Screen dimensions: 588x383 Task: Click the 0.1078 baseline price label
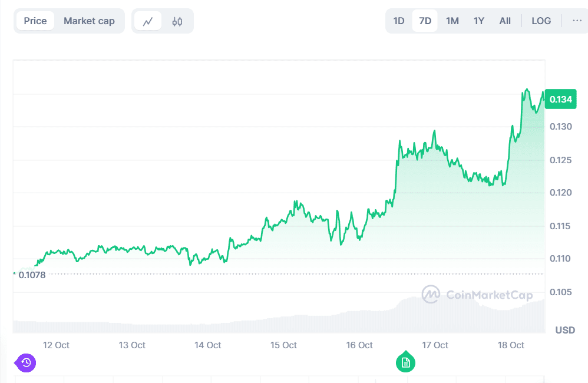click(31, 275)
